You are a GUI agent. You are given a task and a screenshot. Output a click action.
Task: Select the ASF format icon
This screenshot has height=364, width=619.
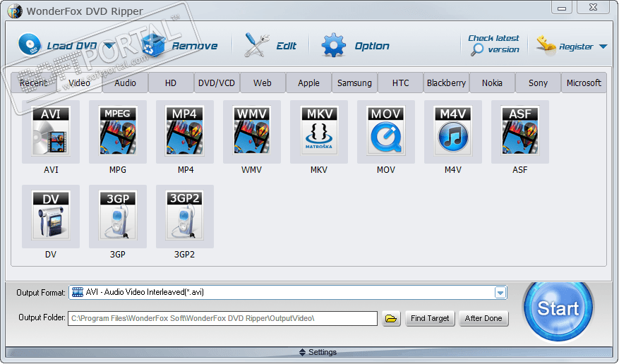click(520, 132)
